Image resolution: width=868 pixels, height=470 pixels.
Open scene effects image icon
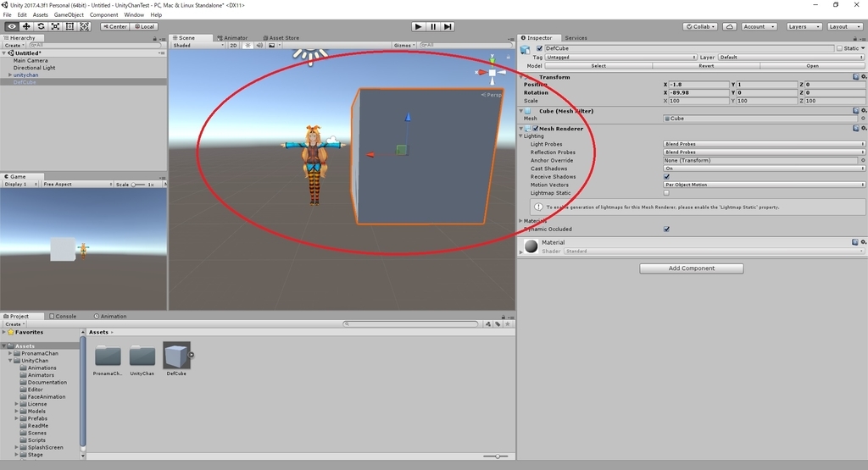point(272,46)
